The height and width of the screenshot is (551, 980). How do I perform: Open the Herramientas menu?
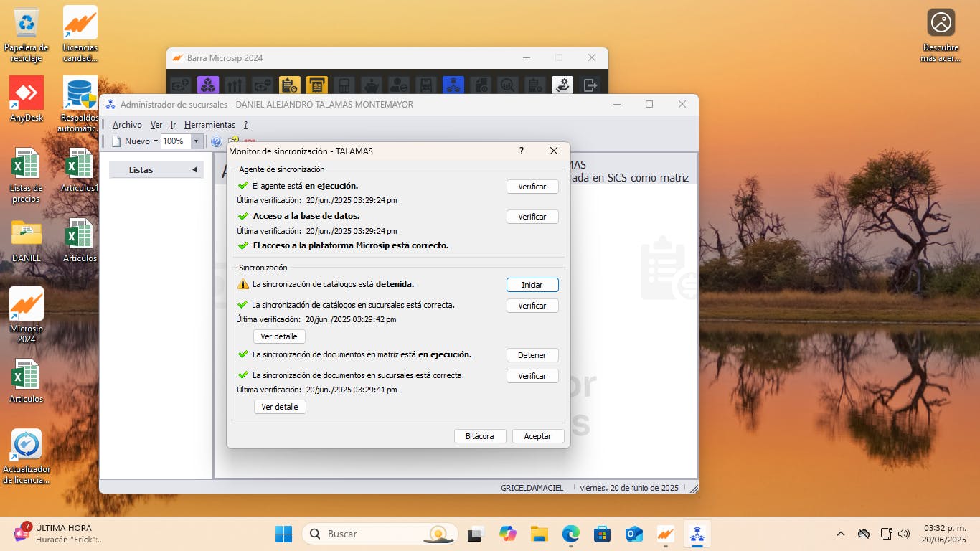(209, 125)
